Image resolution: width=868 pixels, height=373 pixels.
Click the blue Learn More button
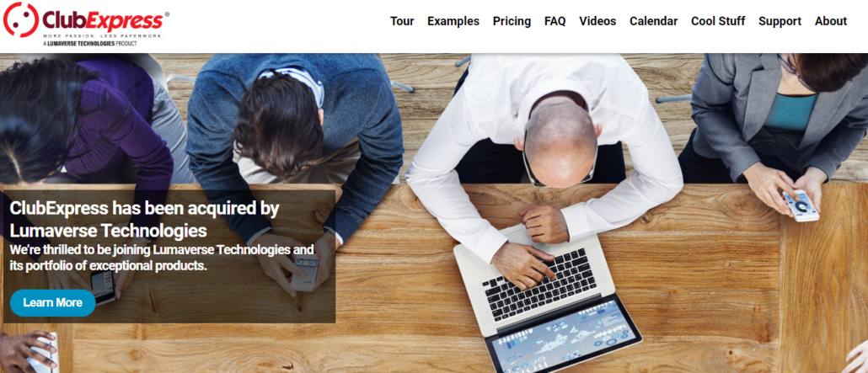(x=52, y=303)
